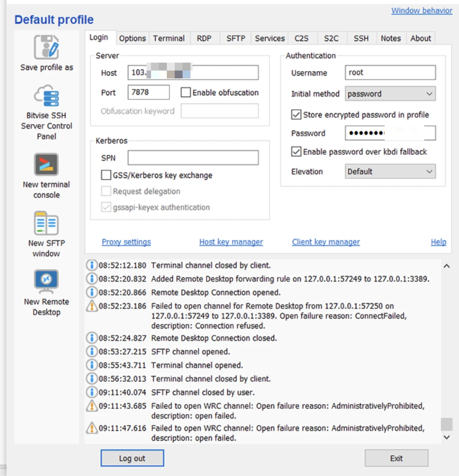Click info icon for 08:56:32.013 log entry
Screen dimensions: 459x476
tap(91, 379)
